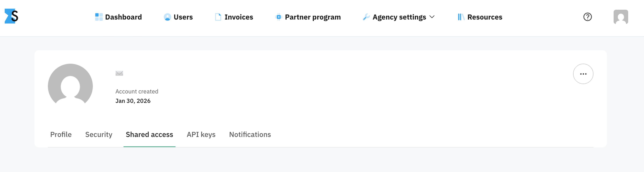Switch to the Profile tab
This screenshot has height=172, width=644.
point(61,134)
